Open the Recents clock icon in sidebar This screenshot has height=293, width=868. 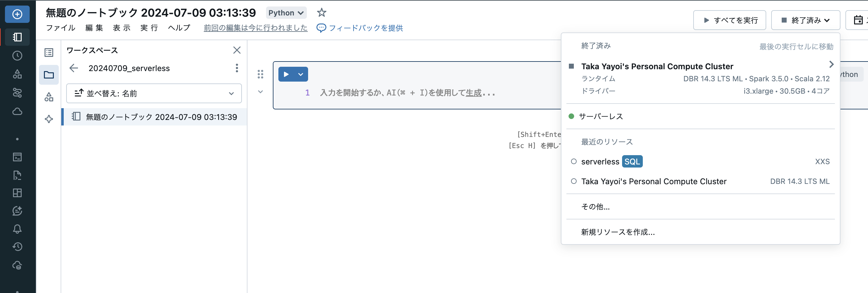click(x=17, y=56)
